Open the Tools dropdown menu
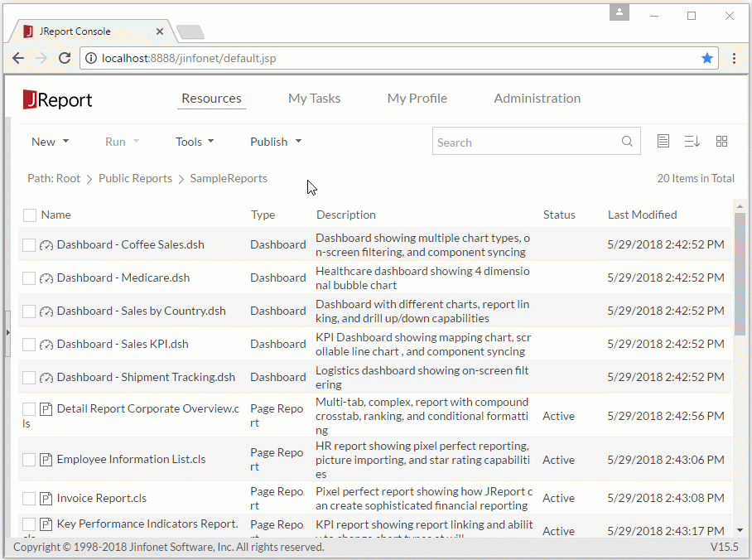This screenshot has width=752, height=560. click(195, 142)
